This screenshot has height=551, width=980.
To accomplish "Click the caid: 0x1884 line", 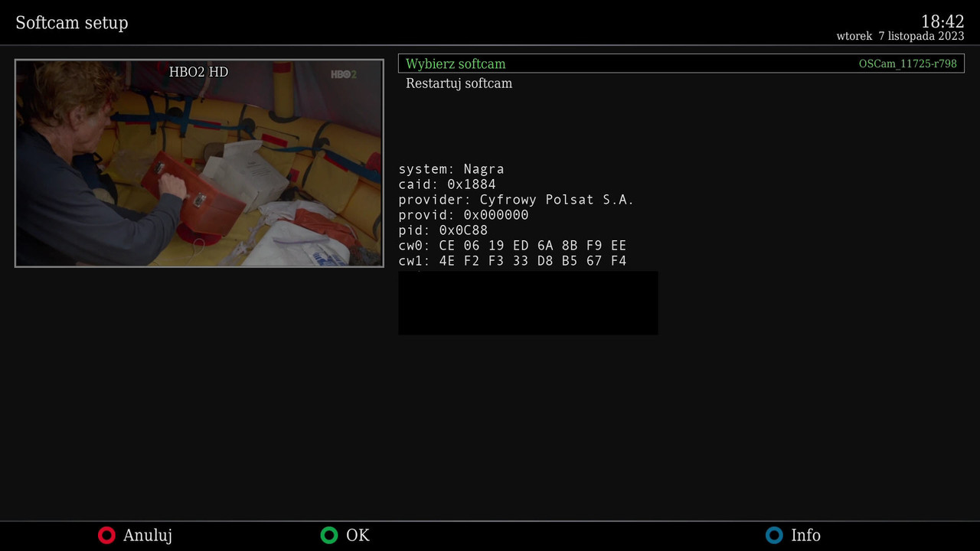I will click(447, 184).
